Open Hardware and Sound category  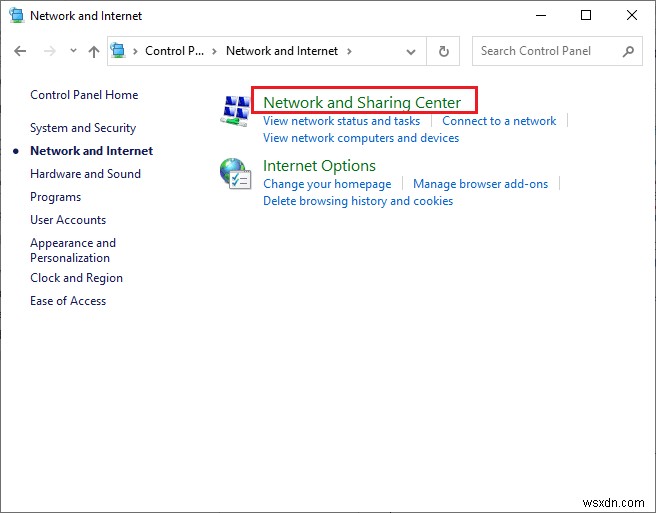pos(85,174)
